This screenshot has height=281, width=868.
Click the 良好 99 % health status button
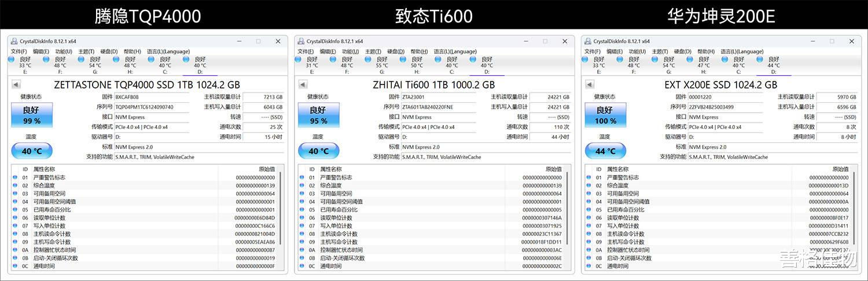point(32,115)
